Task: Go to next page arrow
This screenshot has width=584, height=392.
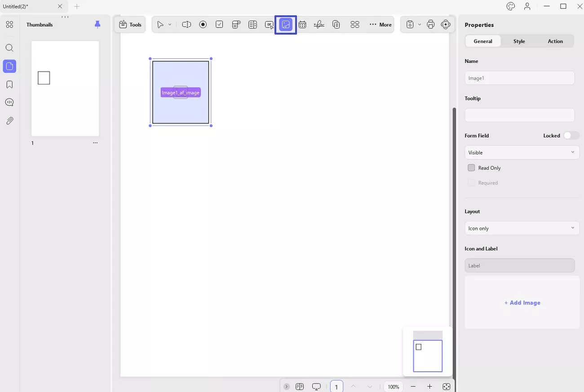Action: pos(370,387)
